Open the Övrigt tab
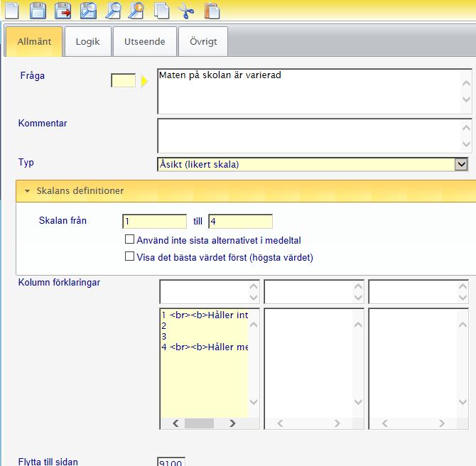This screenshot has width=476, height=466. click(x=203, y=42)
